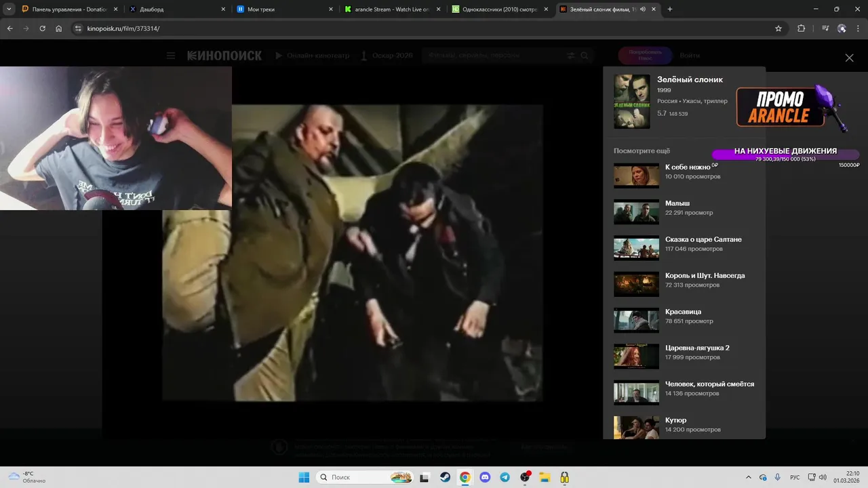Open Сказка о царе Салтане
Screen dimensions: 868x488
[685, 248]
